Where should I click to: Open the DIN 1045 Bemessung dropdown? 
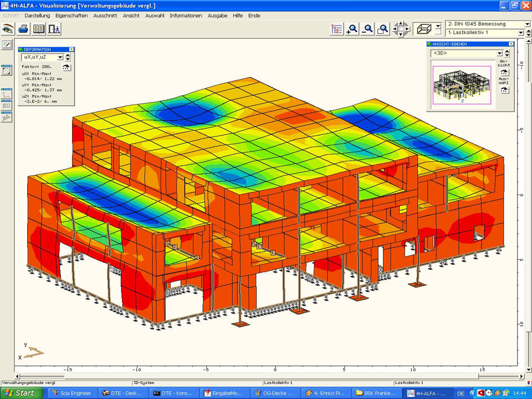pos(527,24)
